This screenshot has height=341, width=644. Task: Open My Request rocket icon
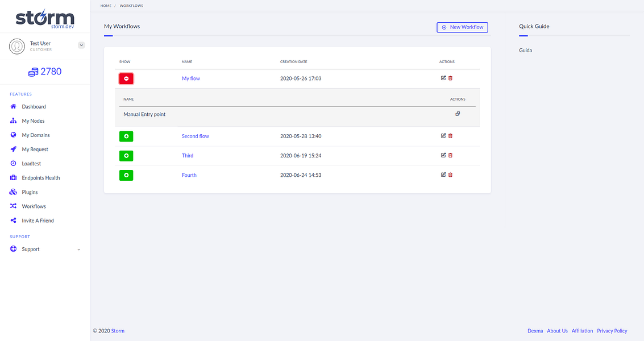click(13, 149)
